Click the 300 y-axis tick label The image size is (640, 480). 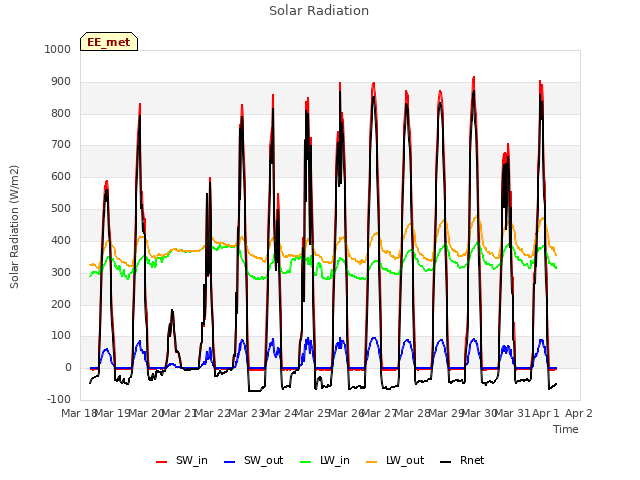click(x=61, y=273)
